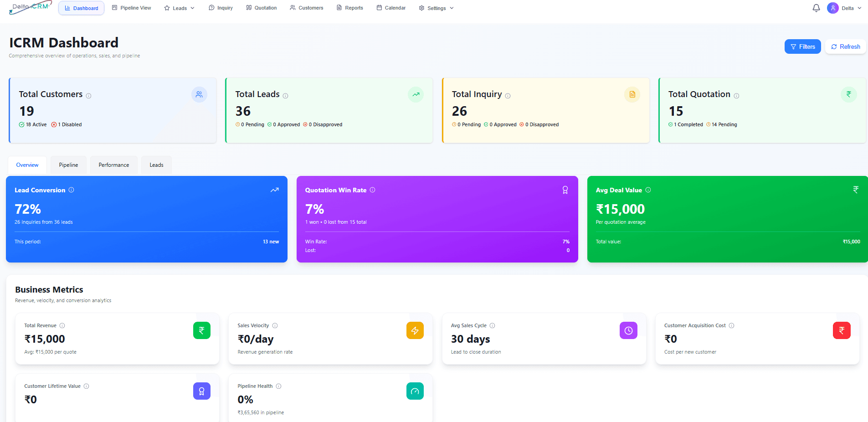Viewport: 868px width, 422px height.
Task: Click the info icon next to Lead Conversion
Action: [x=72, y=190]
